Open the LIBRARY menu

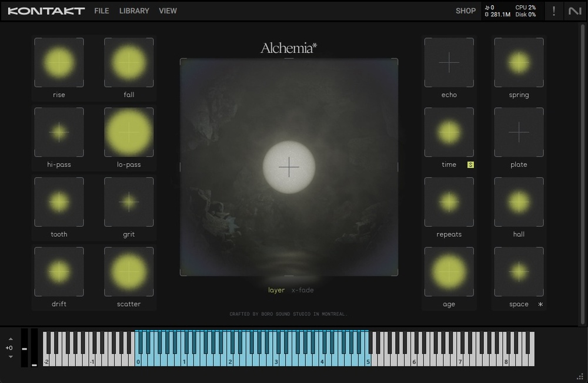134,11
